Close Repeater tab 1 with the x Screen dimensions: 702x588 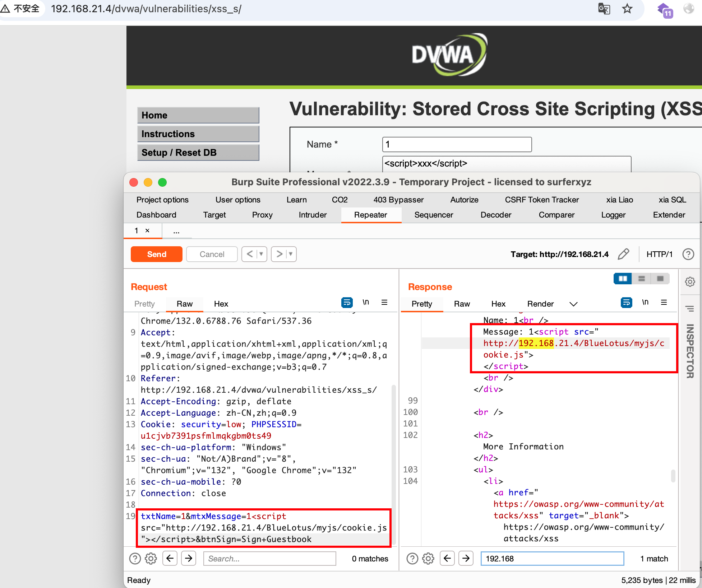(x=147, y=230)
